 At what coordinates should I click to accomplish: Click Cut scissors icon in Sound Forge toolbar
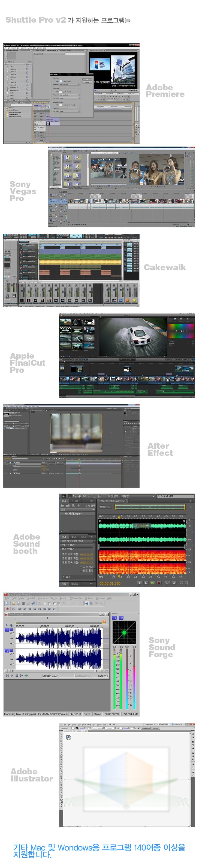40,603
